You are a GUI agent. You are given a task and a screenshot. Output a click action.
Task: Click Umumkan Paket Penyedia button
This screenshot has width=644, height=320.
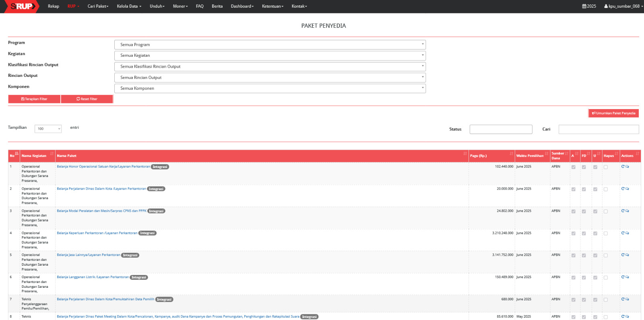pyautogui.click(x=613, y=113)
